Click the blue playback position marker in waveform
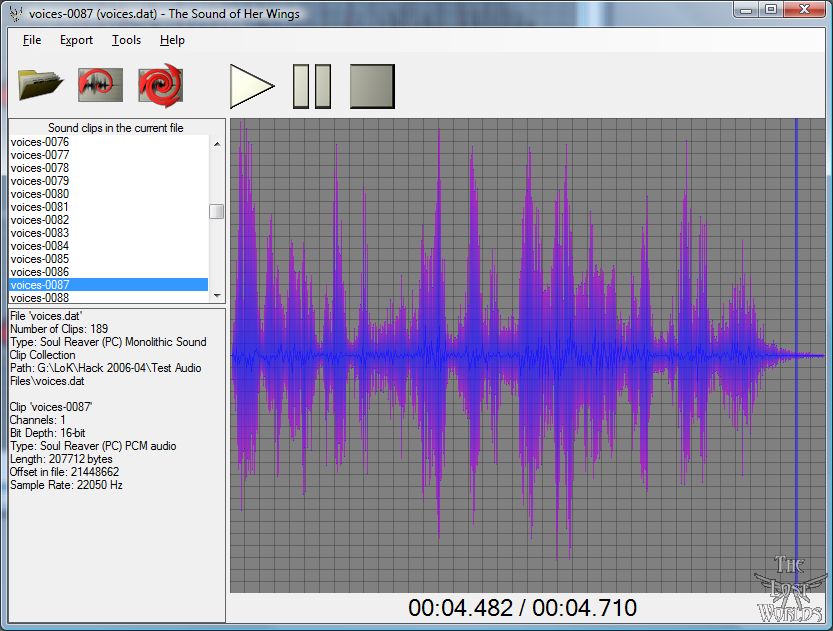Image resolution: width=833 pixels, height=631 pixels. pos(796,355)
